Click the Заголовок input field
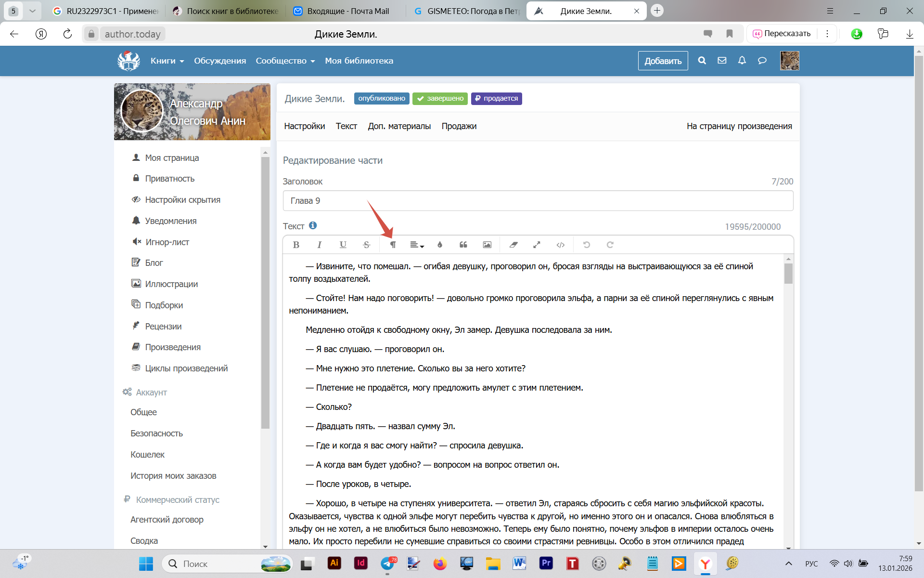Viewport: 924px width, 578px height. pyautogui.click(x=538, y=201)
